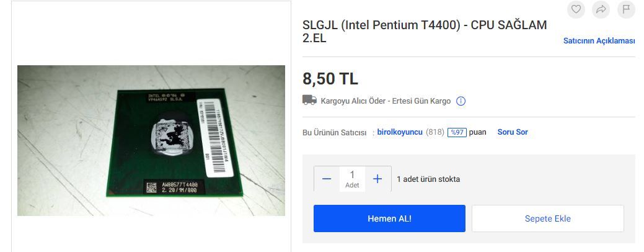
Task: Click the quantity Adet input field
Action: [352, 179]
